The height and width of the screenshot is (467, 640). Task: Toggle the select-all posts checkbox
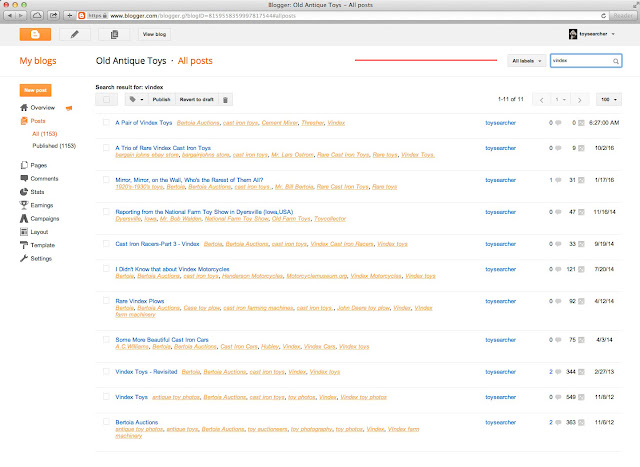(x=107, y=100)
